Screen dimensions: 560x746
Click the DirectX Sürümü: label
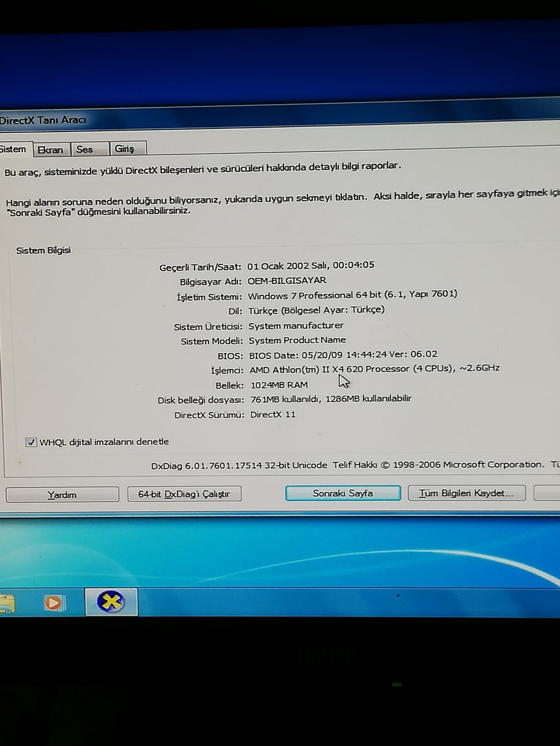click(x=209, y=415)
